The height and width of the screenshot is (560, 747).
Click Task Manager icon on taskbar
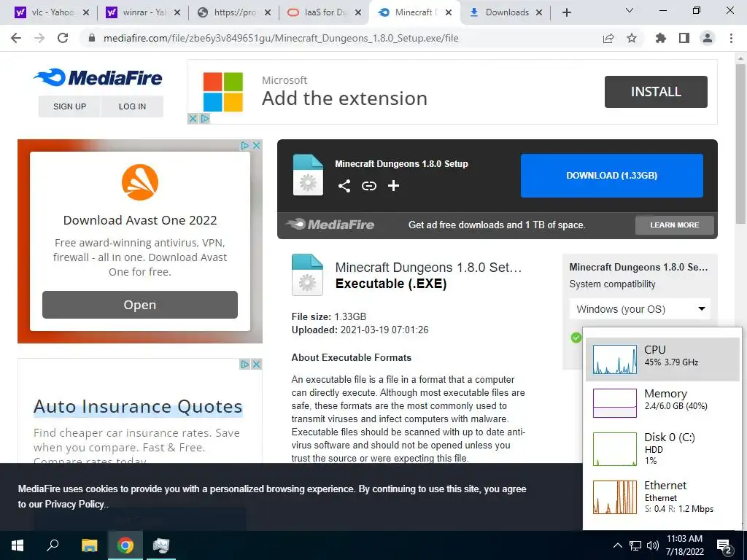point(161,545)
